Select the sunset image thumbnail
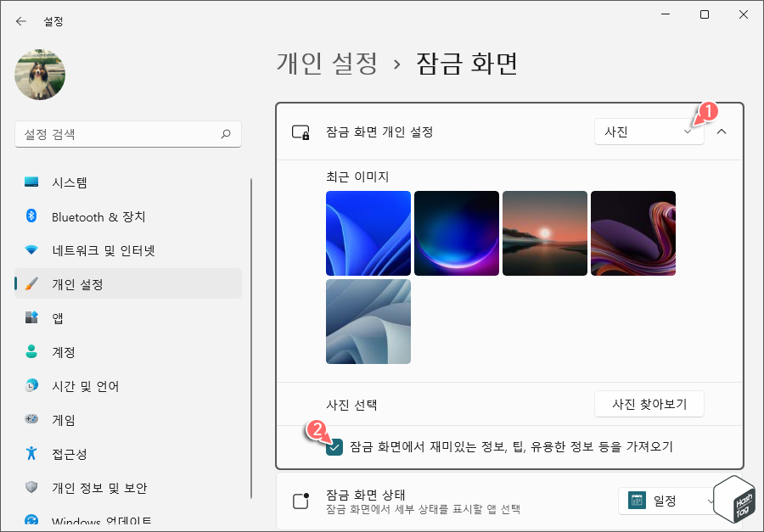This screenshot has width=764, height=532. click(x=544, y=232)
